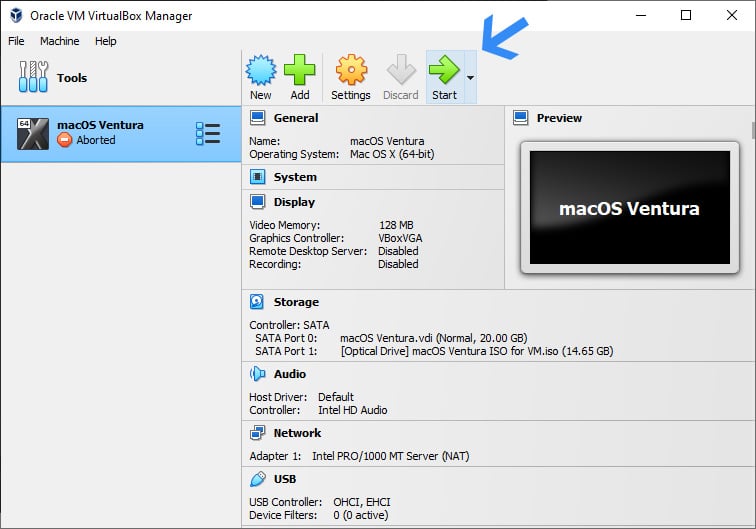The height and width of the screenshot is (529, 756).
Task: Open the USB settings heading
Action: pos(285,479)
